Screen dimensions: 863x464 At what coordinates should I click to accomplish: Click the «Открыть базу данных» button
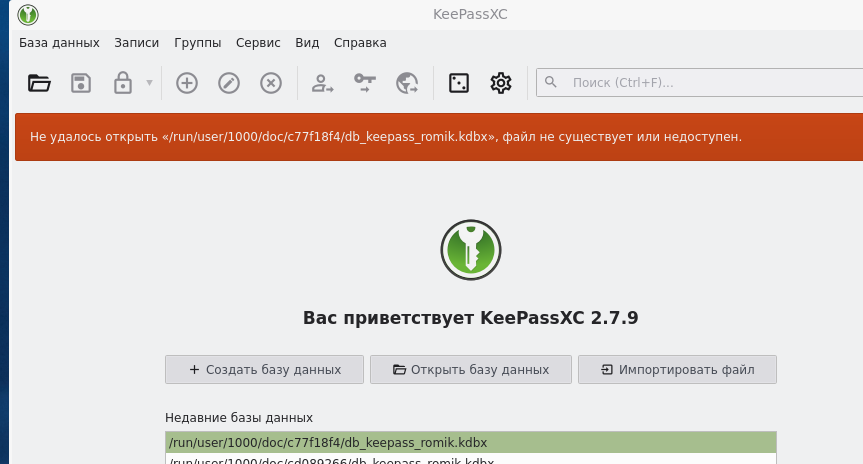pyautogui.click(x=471, y=369)
